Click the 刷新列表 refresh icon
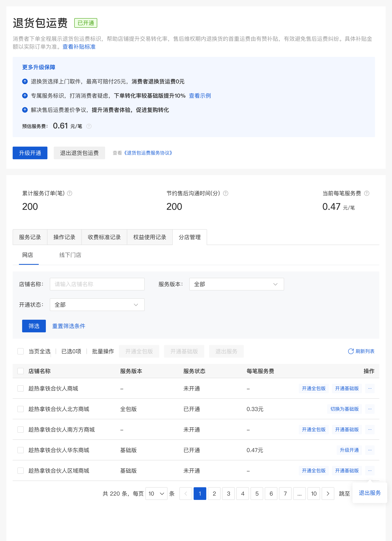Viewport: 392px width, 541px height. (x=351, y=351)
